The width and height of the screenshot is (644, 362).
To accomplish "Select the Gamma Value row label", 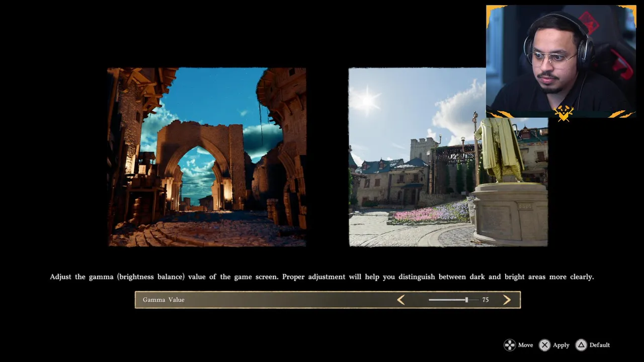I will click(164, 300).
